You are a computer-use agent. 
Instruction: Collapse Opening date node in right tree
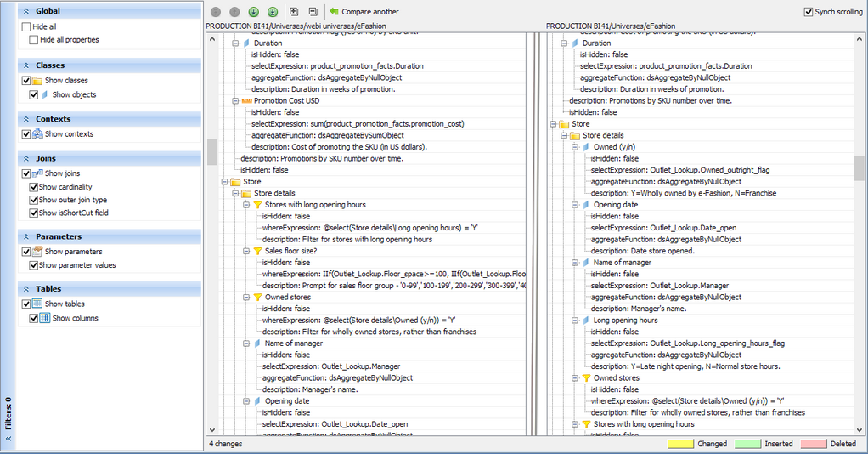click(575, 205)
